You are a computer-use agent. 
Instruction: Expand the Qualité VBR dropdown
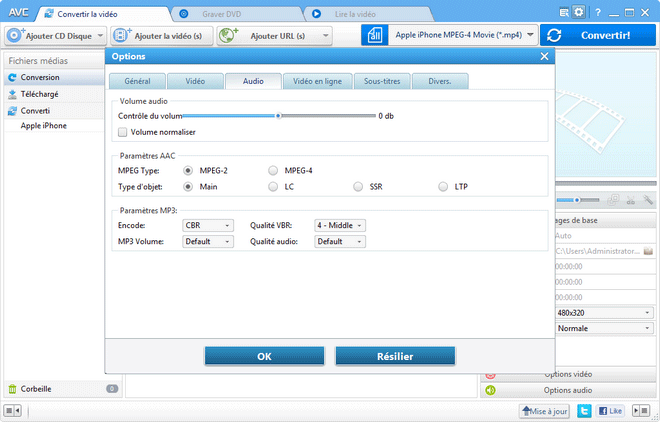pyautogui.click(x=340, y=226)
